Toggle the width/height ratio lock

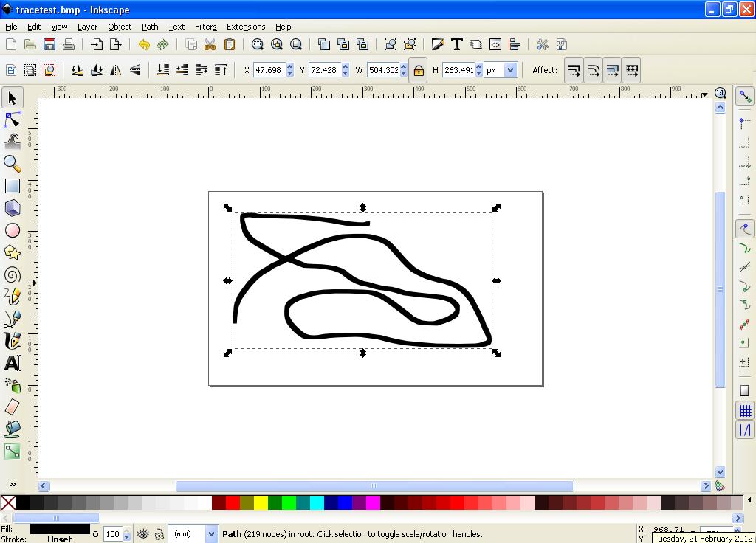pos(419,69)
